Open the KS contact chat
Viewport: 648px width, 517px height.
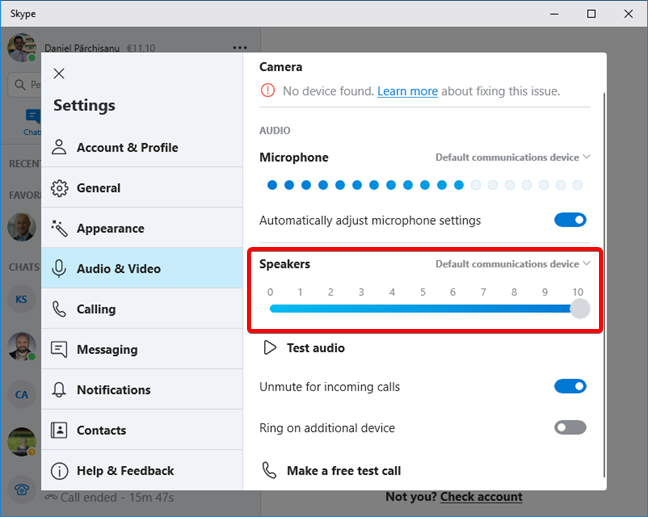[x=21, y=299]
